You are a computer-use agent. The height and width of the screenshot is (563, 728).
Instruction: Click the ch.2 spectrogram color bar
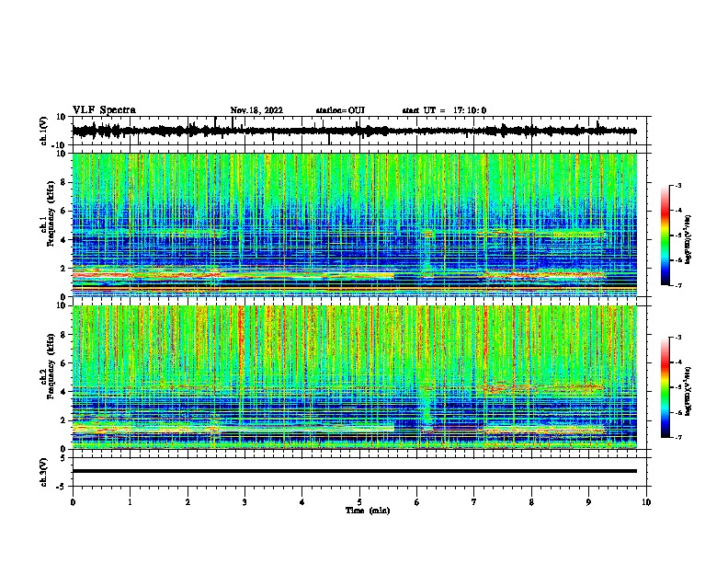[665, 387]
